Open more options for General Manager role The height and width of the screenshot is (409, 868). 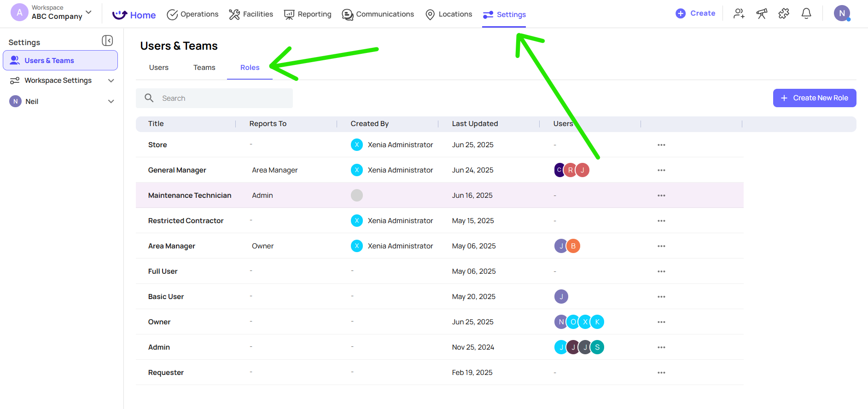[661, 170]
